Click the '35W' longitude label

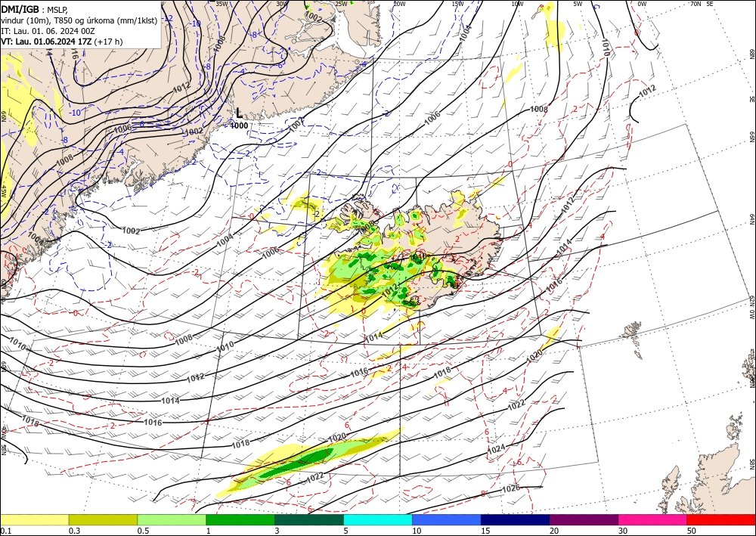222,3
